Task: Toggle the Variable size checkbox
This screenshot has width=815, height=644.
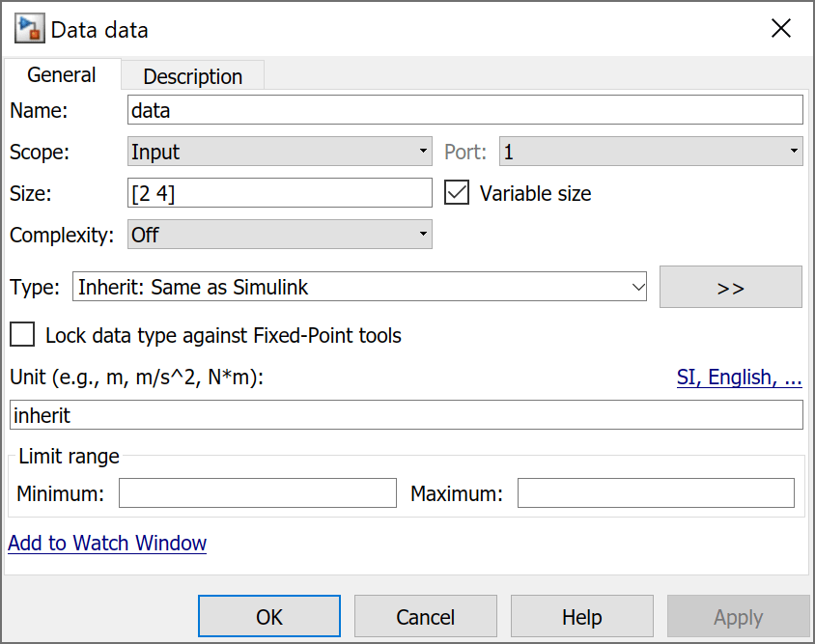Action: coord(457,193)
